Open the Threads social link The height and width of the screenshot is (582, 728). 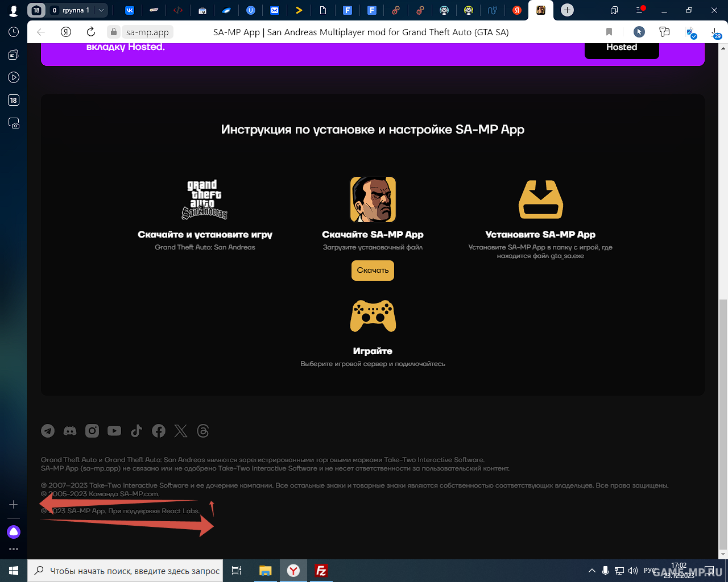203,431
